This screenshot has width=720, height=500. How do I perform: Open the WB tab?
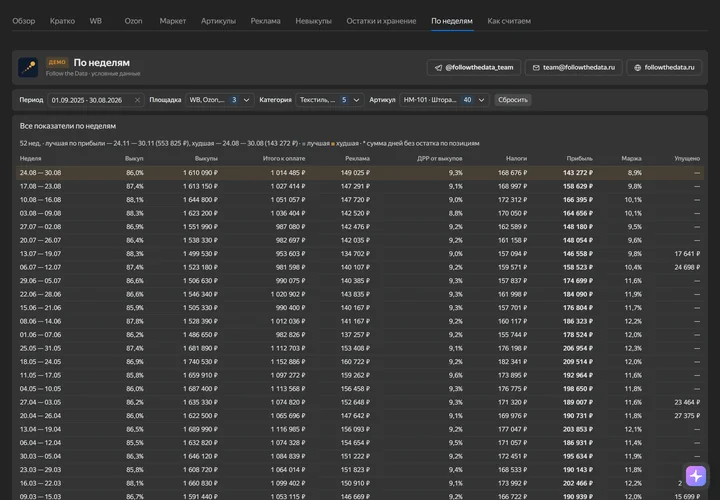pos(96,21)
